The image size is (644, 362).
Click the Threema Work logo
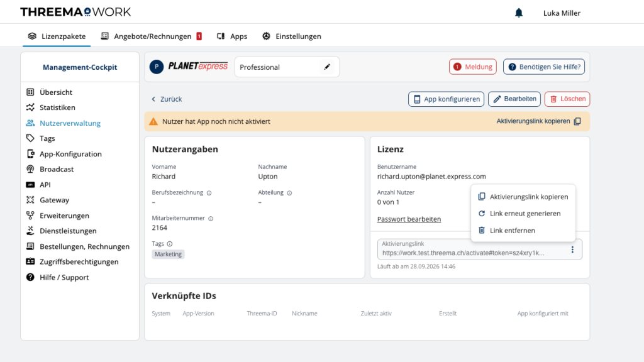(75, 12)
